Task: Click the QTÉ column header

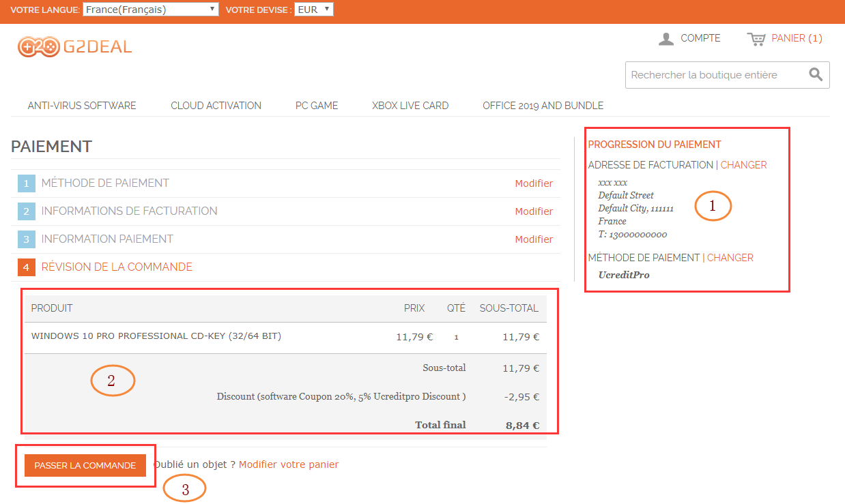Action: 456,308
